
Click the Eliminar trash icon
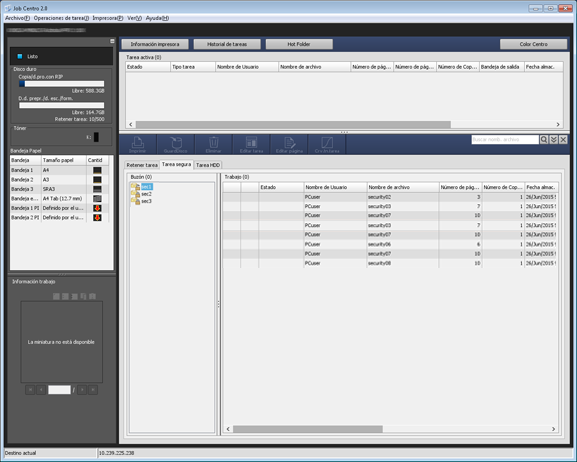coord(213,144)
